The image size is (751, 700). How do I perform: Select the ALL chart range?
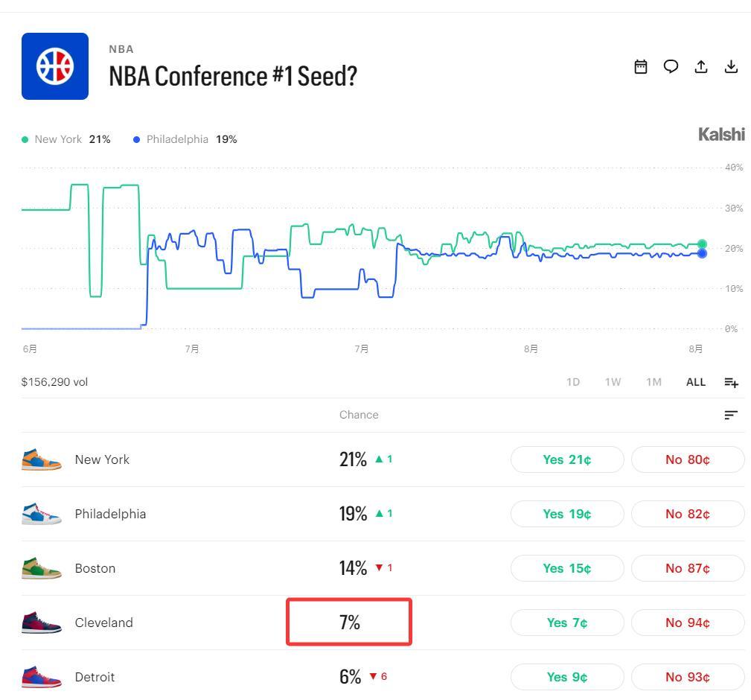click(x=695, y=382)
